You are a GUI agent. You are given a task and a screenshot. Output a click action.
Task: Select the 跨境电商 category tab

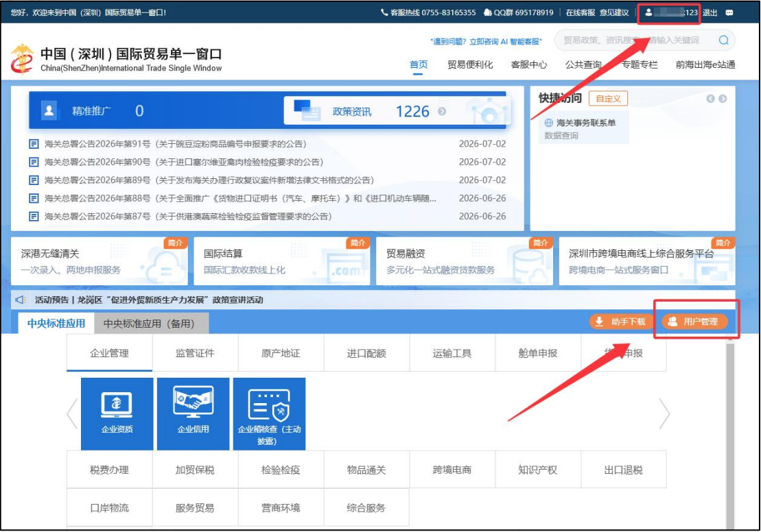coord(452,470)
